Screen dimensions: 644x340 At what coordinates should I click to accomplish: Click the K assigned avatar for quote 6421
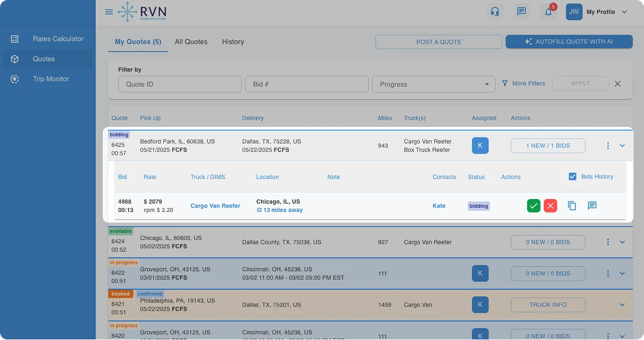point(480,305)
